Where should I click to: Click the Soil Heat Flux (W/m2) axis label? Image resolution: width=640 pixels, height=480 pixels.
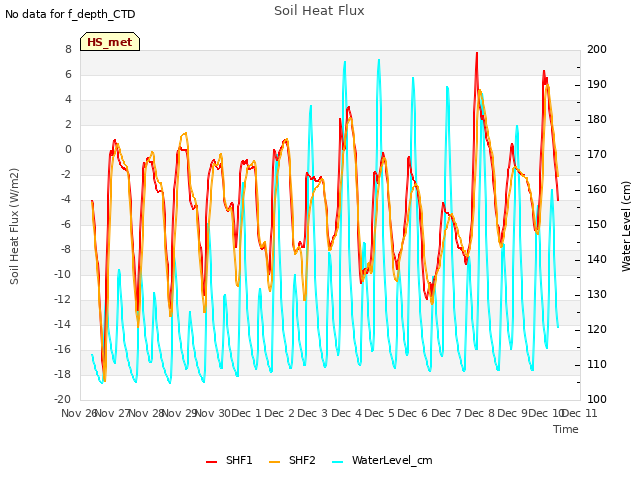coord(14,226)
